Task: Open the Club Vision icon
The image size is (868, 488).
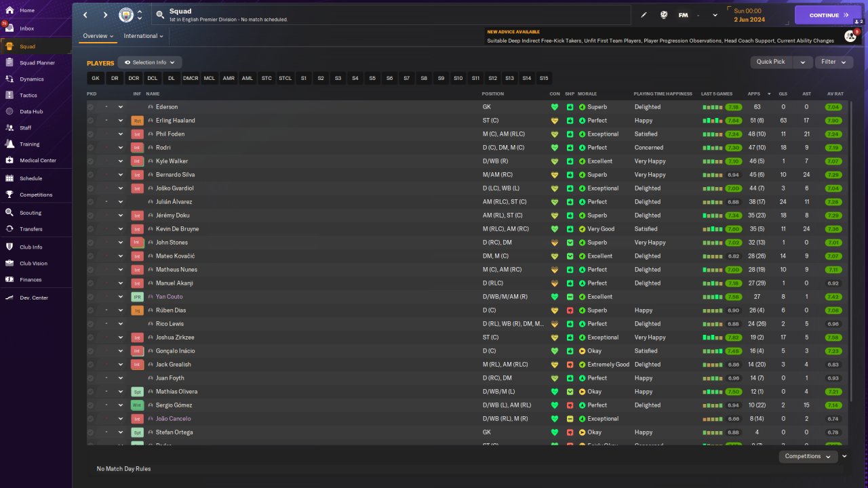Action: tap(9, 263)
